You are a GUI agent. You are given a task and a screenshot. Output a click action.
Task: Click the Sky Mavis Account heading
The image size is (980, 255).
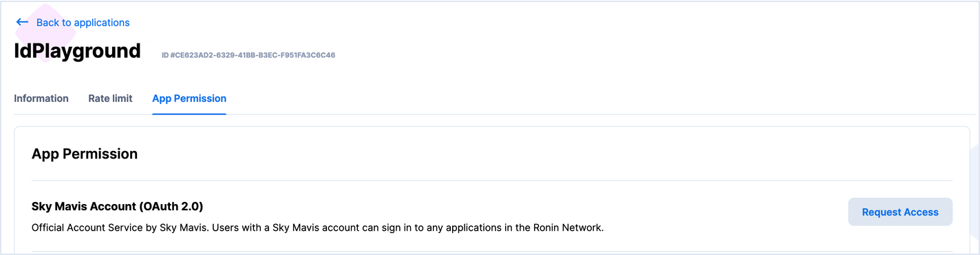(118, 206)
